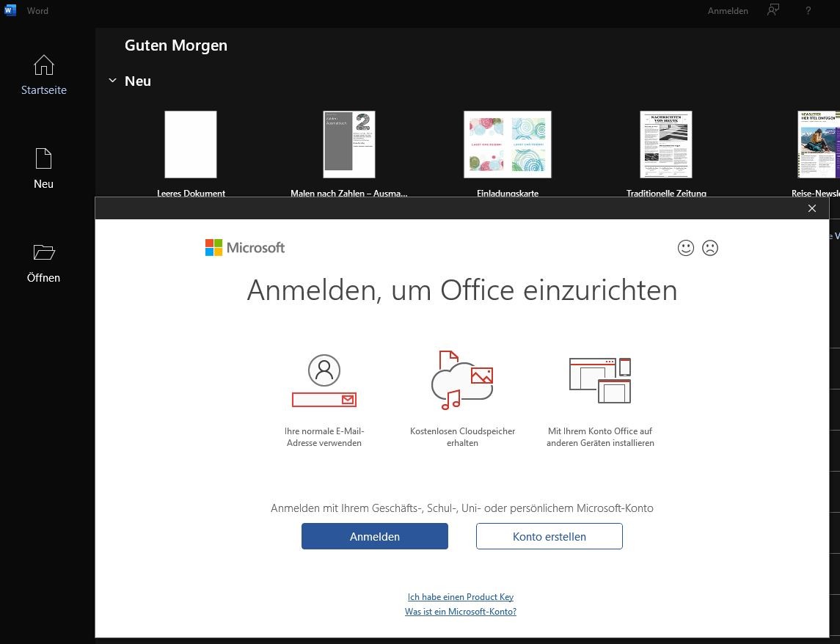Click the sad face feedback icon
This screenshot has height=644, width=840.
(x=709, y=248)
